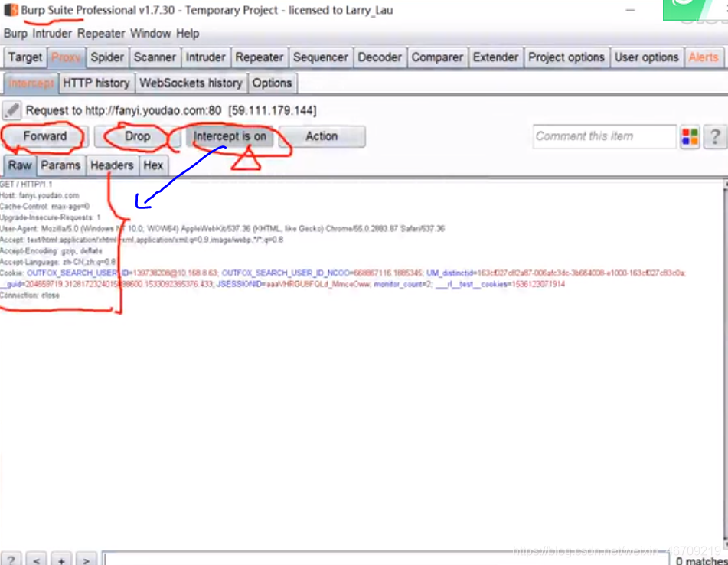Switch to the Decoder tab
This screenshot has width=728, height=565.
[x=380, y=57]
